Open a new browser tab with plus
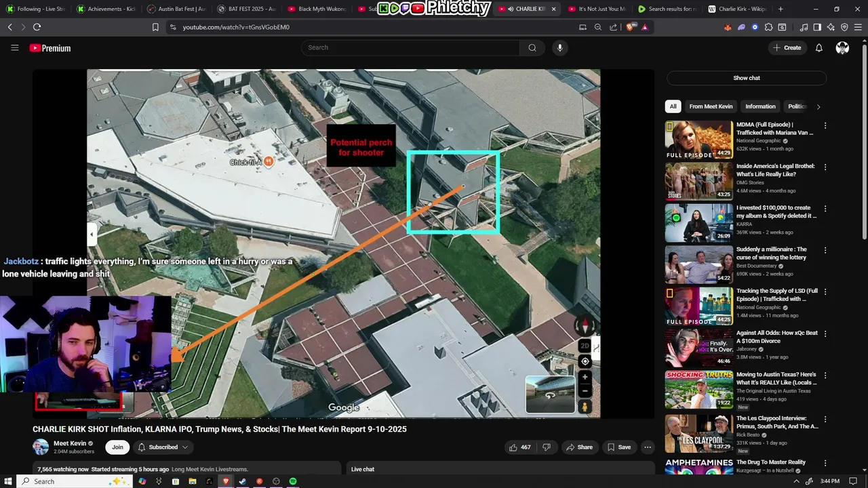 click(781, 9)
